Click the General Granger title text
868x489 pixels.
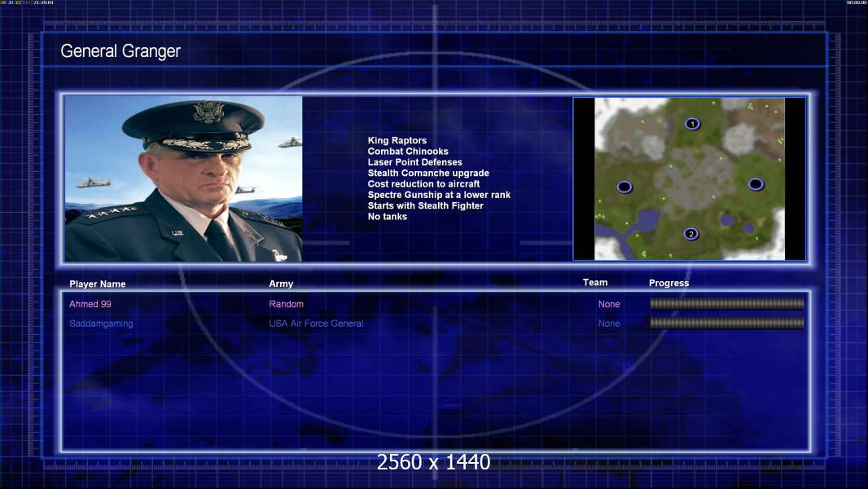[121, 51]
